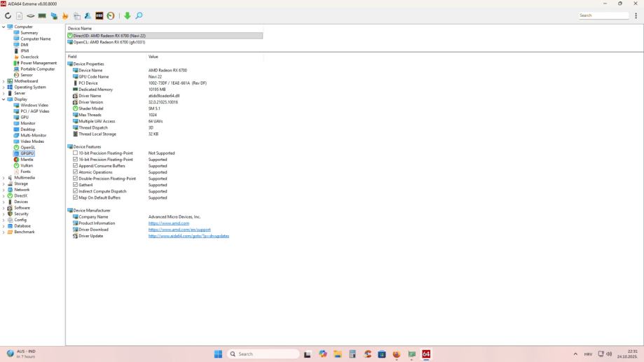Toggle Append/Consume Buffers checkbox

pyautogui.click(x=75, y=165)
